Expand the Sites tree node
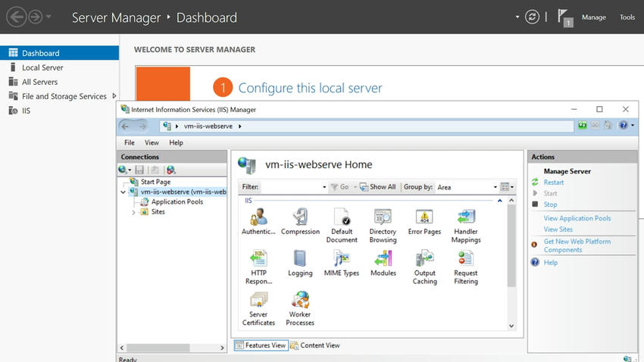This screenshot has height=362, width=644. pyautogui.click(x=133, y=212)
